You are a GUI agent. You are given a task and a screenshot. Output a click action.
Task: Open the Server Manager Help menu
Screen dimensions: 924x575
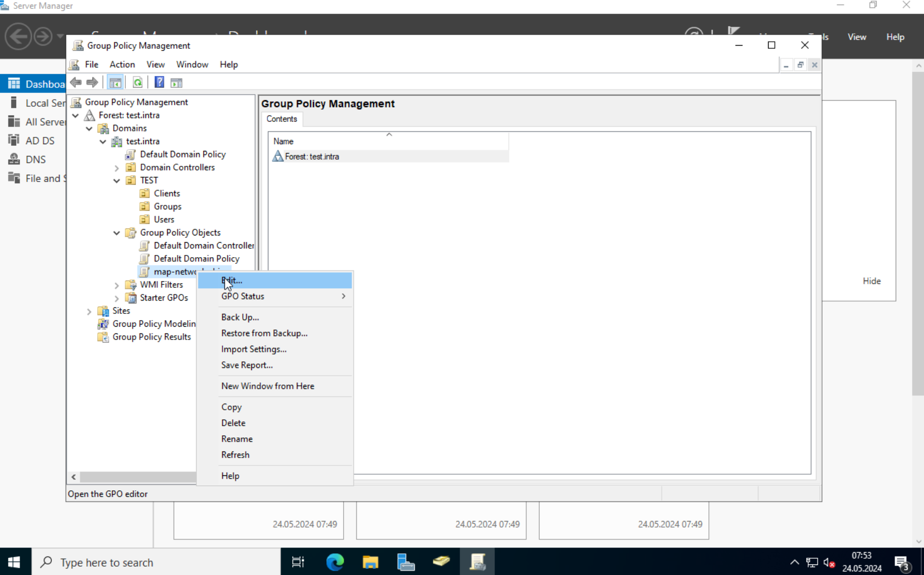[895, 37]
